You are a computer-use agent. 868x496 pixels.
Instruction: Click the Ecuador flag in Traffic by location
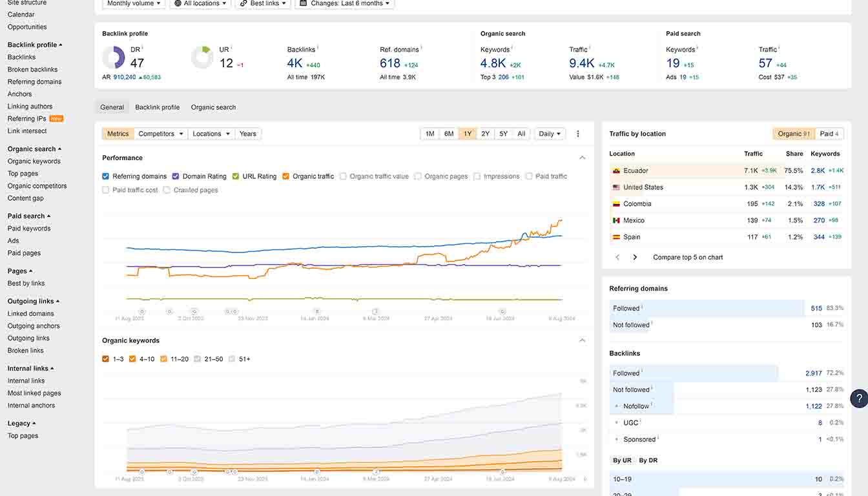pos(616,170)
